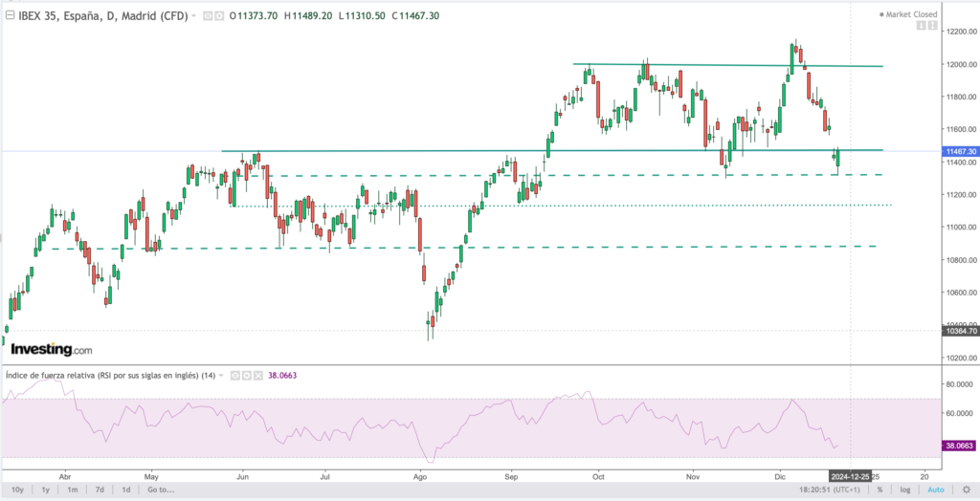
Task: Remove the RSI indicator with X icon
Action: (257, 376)
